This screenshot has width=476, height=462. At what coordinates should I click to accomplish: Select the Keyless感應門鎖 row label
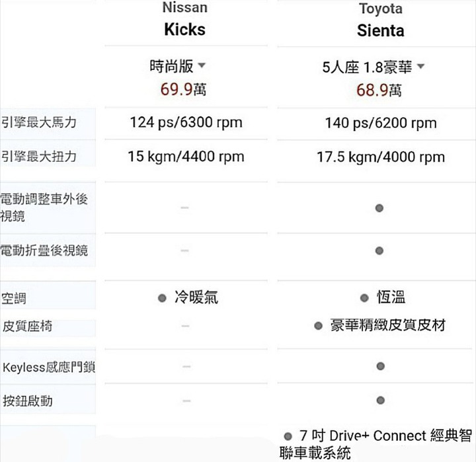(x=49, y=367)
